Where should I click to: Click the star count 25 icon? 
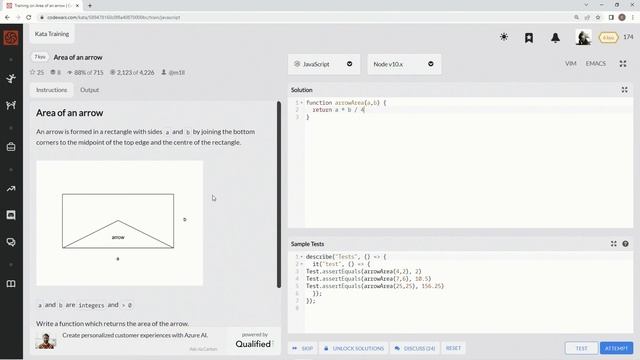click(36, 72)
